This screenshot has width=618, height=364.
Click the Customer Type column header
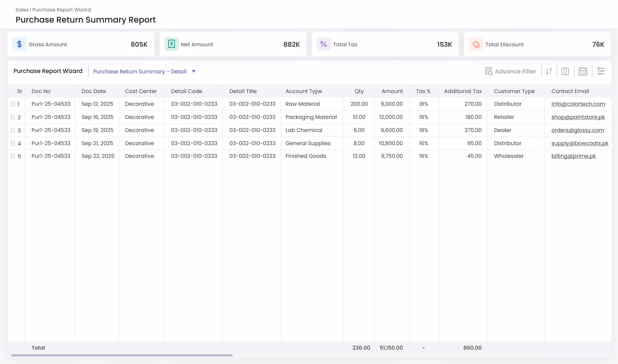(514, 91)
